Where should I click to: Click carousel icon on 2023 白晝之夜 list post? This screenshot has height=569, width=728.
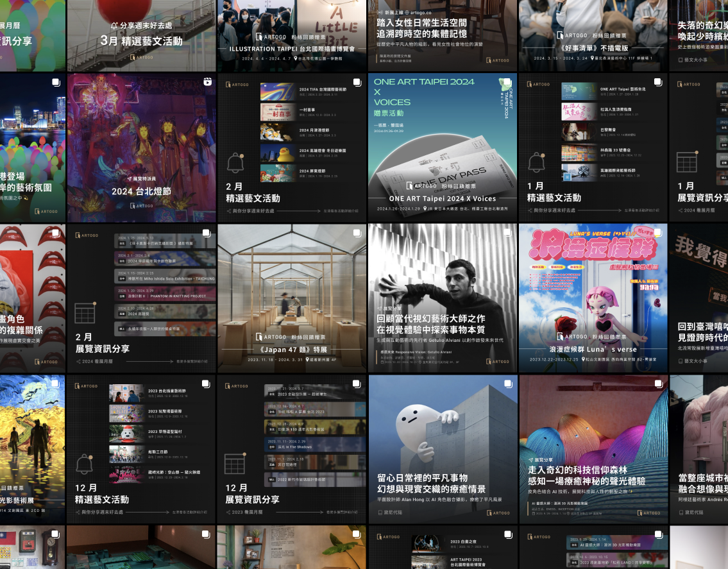click(x=509, y=534)
